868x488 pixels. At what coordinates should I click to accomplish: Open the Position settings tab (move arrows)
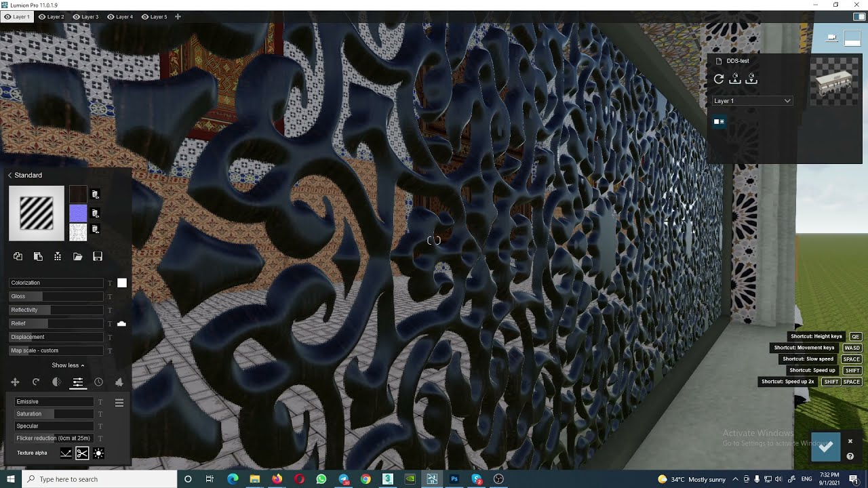point(15,382)
